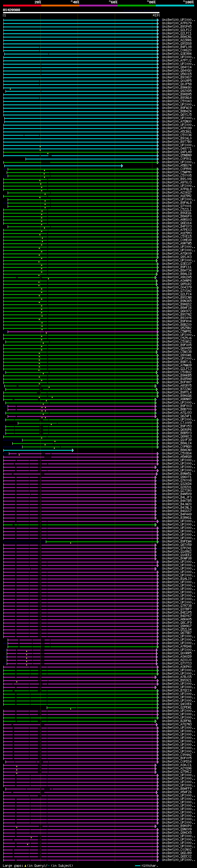Select hit label UniRef100_Q6YSJ5
This screenshot has height=868, width=197.
click(177, 115)
